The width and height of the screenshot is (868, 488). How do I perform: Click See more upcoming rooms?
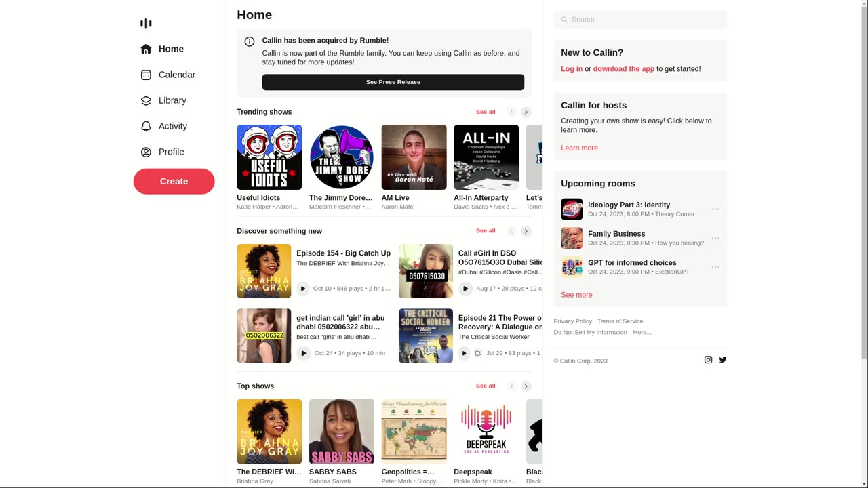pyautogui.click(x=576, y=295)
